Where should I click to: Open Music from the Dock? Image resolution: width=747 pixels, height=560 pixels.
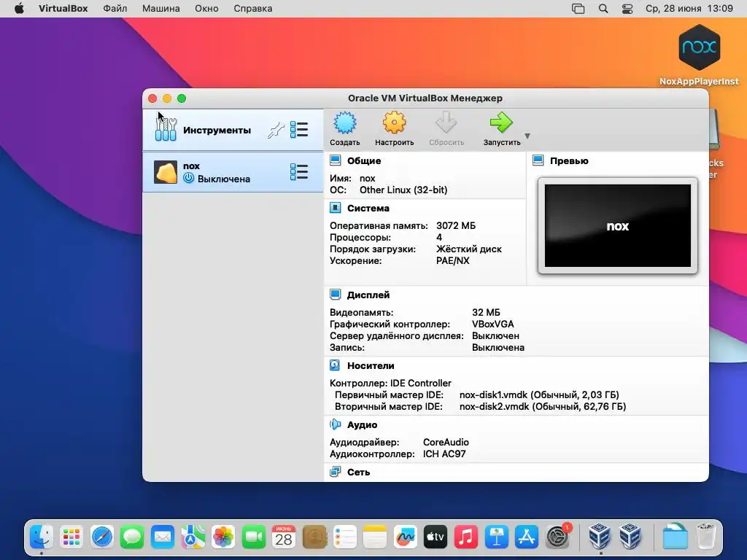(466, 537)
